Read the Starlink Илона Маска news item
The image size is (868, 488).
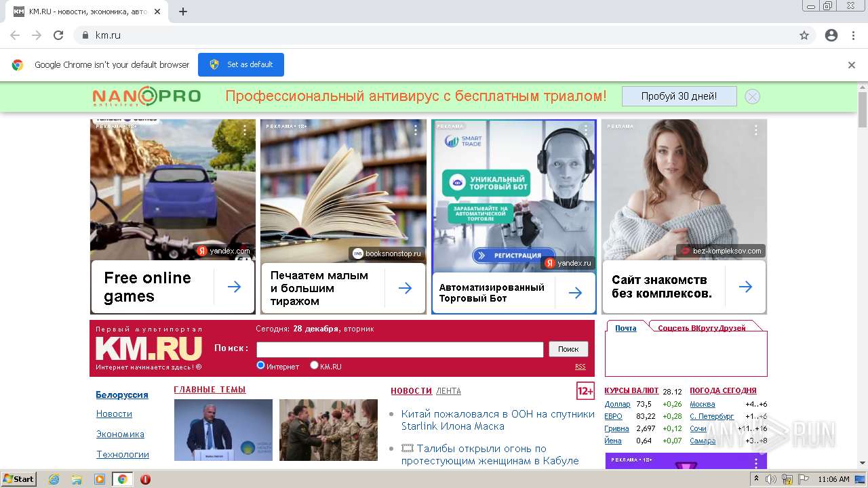click(498, 420)
